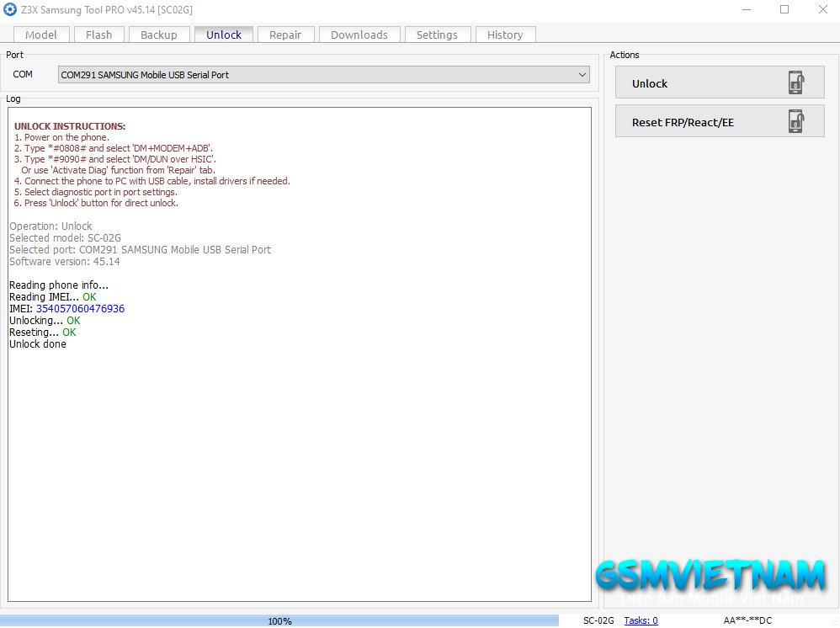Close the Z3X Samsung Tool window
840x628 pixels.
point(823,9)
